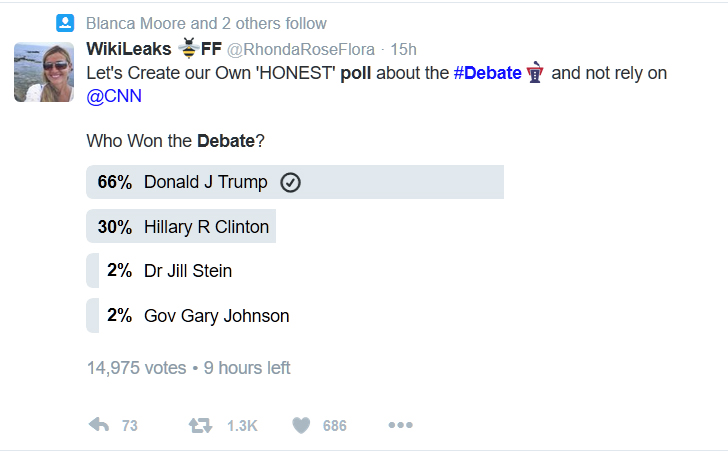The image size is (728, 455).
Task: Click the bee emoji in the display name
Action: point(188,48)
